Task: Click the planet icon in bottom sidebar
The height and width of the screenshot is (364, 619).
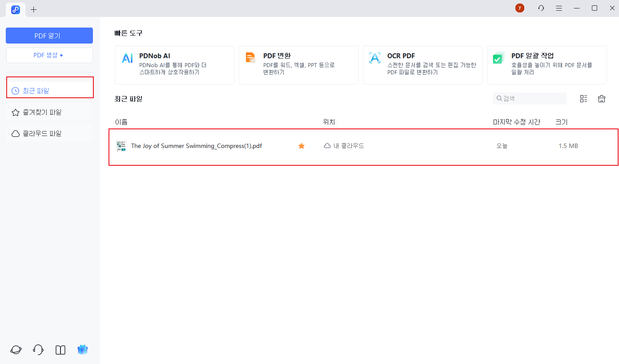Action: 16,350
